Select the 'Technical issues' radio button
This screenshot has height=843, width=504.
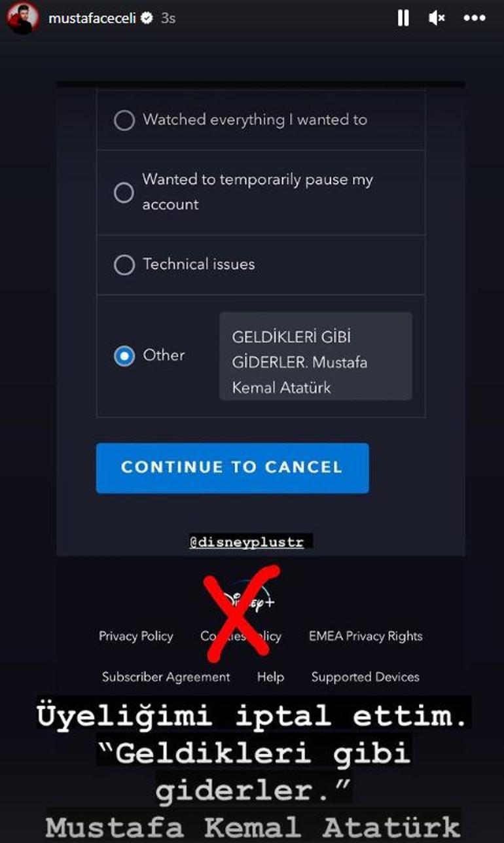click(124, 265)
